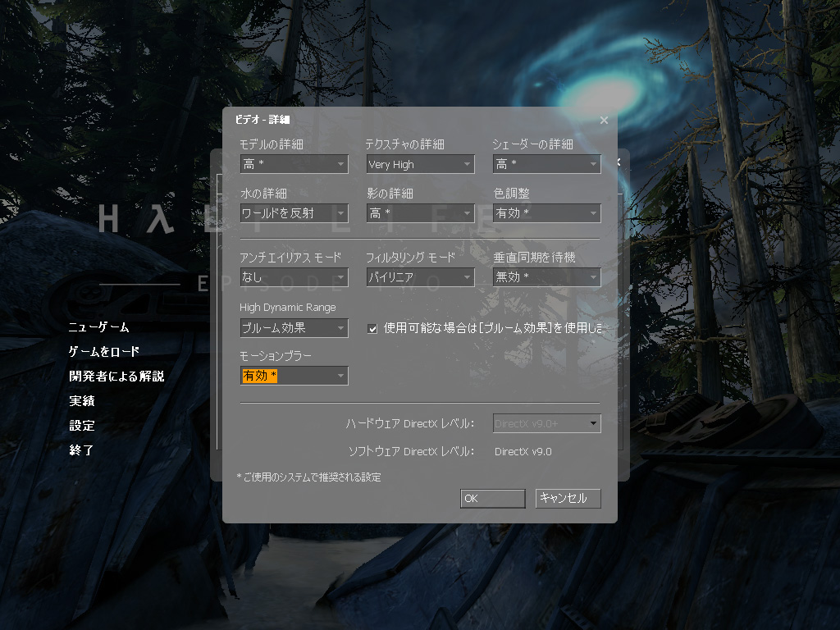Open the テクスチャの詳細 Very High dropdown
Viewport: 840px width, 630px height.
(x=421, y=164)
